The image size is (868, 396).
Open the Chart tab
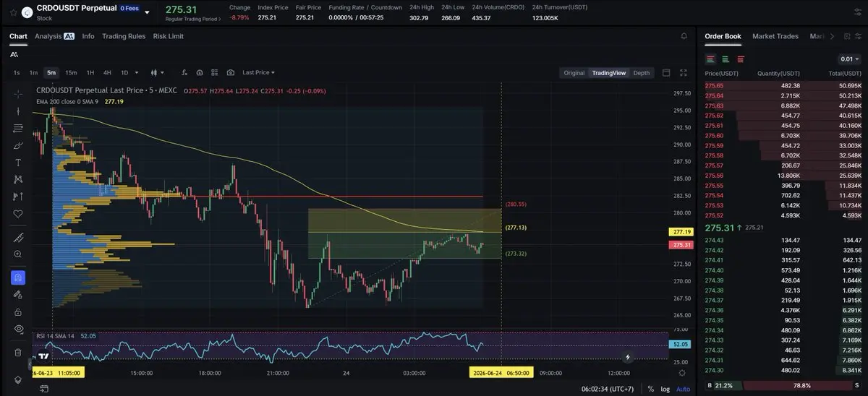pos(18,36)
